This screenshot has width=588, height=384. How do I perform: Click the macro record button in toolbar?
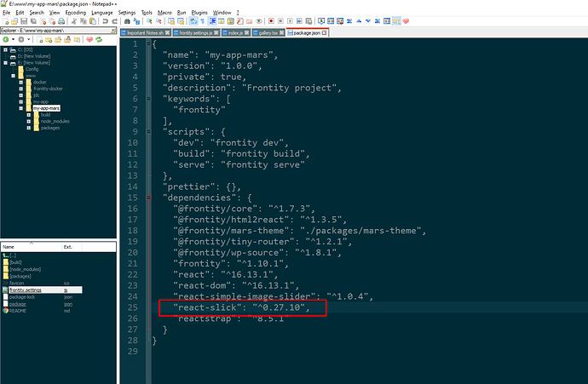(270, 20)
